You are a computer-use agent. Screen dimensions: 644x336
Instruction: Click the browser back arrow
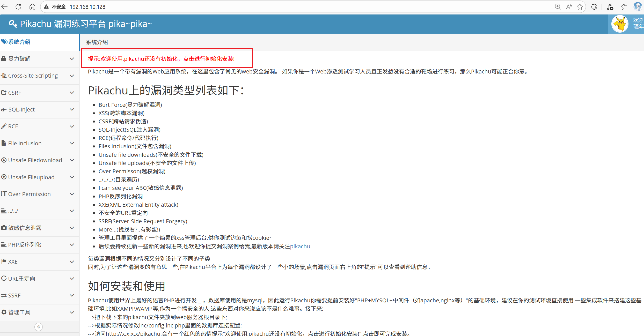pos(5,7)
